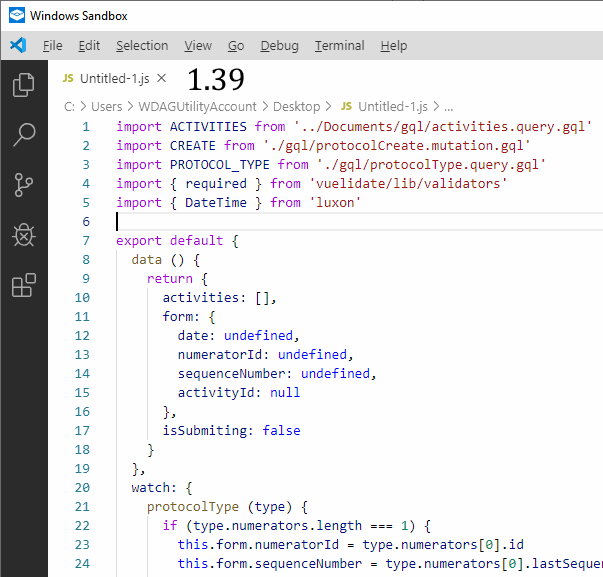
Task: Select the Untitled-1.js editor tab
Action: point(114,78)
